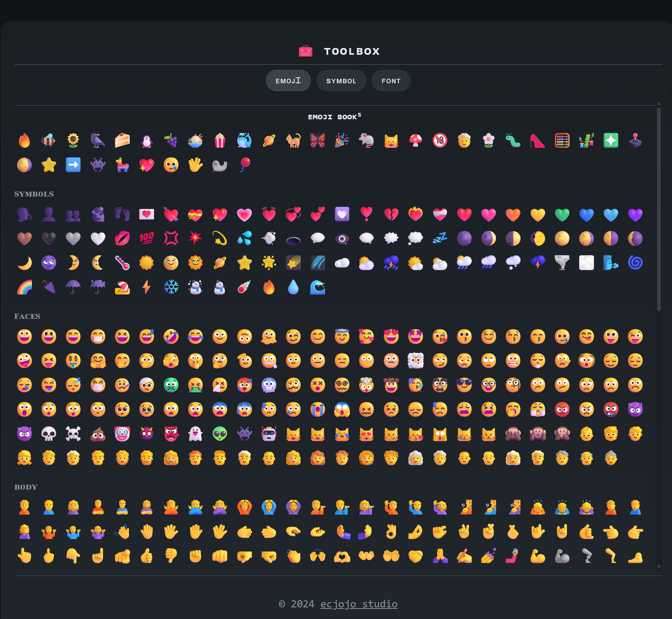Image resolution: width=672 pixels, height=619 pixels.
Task: Pick the rainbow emoji
Action: point(24,287)
